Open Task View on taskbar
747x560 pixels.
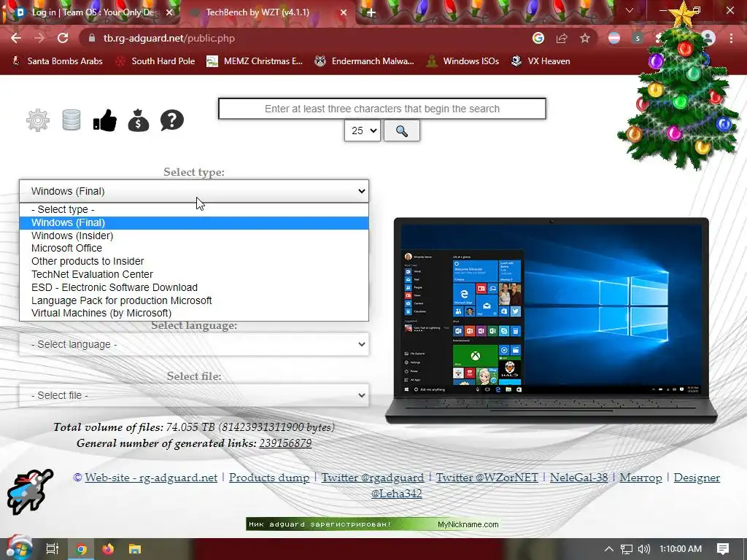coord(52,549)
